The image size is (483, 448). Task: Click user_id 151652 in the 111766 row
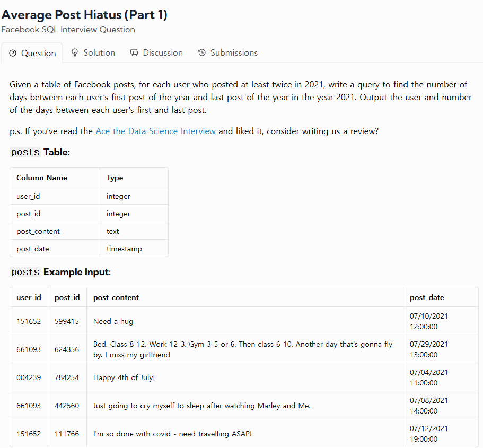pos(29,433)
